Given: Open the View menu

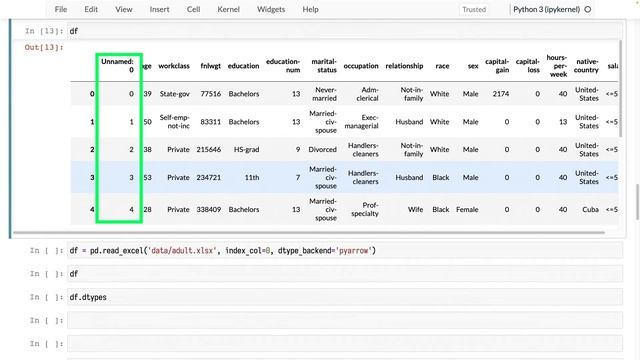Looking at the screenshot, I should (124, 9).
